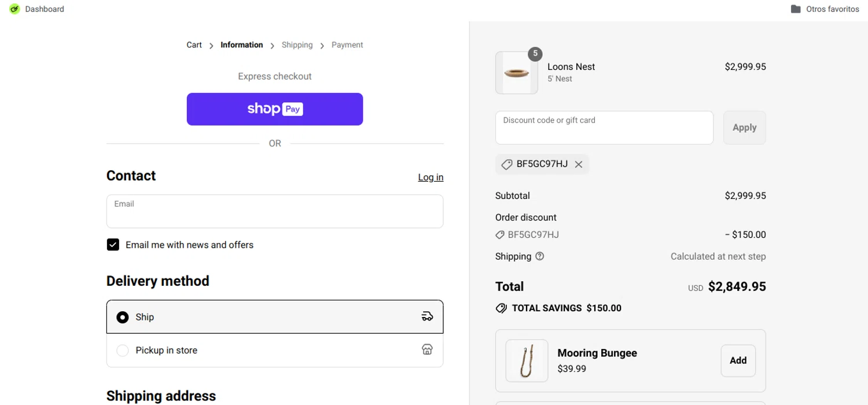
Task: Pay with Shop Pay express checkout
Action: (275, 109)
